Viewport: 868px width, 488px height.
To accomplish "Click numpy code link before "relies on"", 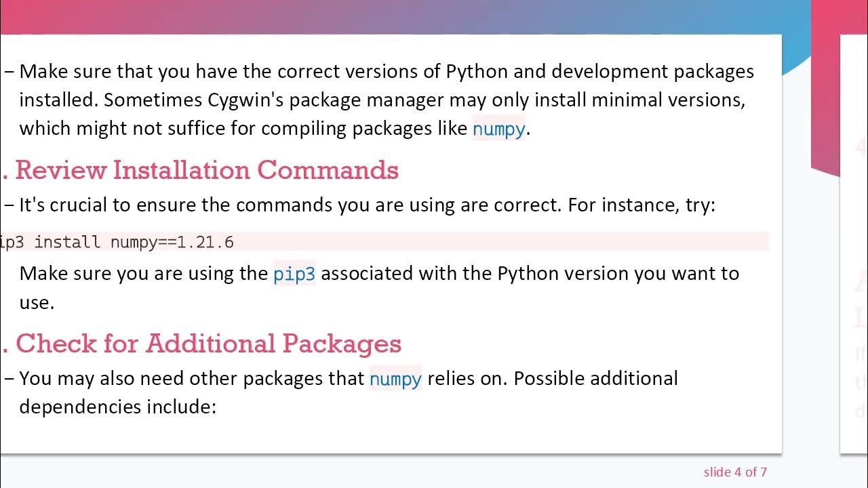I will coord(395,379).
